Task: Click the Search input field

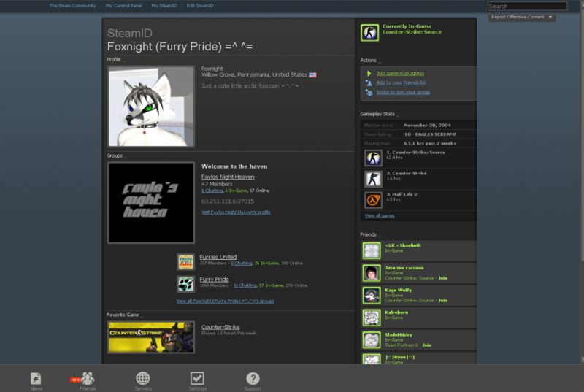Action: [527, 6]
